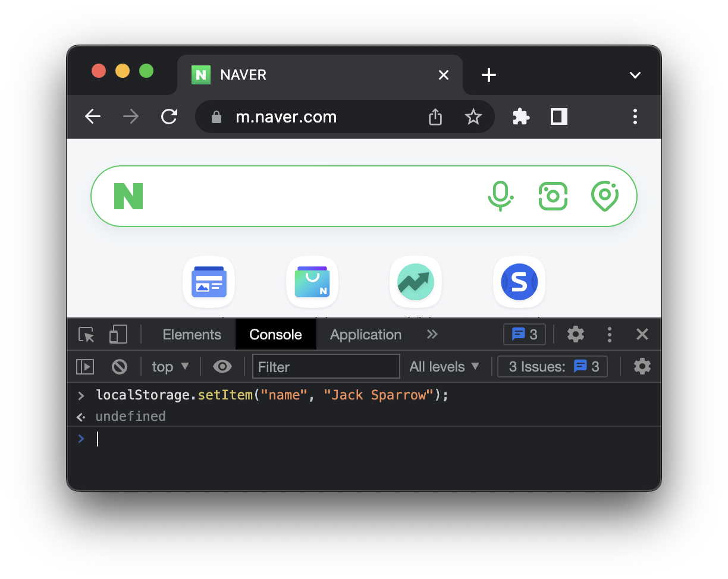
Task: Go back with the browser back arrow
Action: tap(93, 117)
